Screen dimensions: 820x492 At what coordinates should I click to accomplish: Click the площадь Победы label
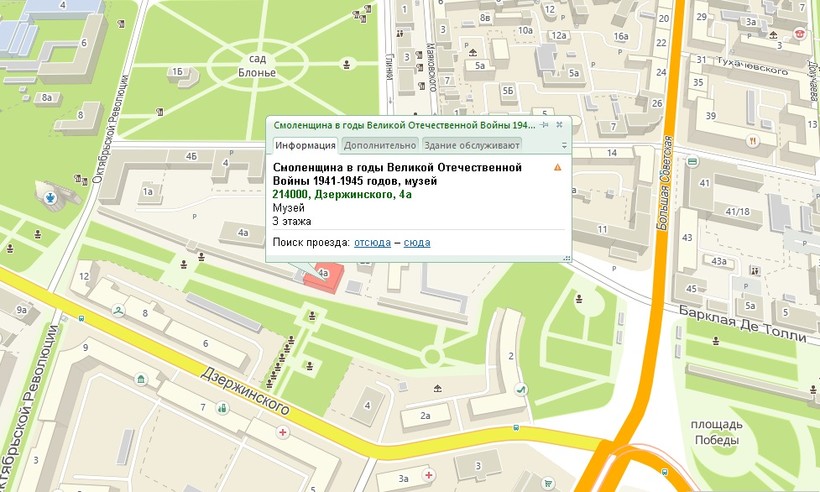[715, 431]
